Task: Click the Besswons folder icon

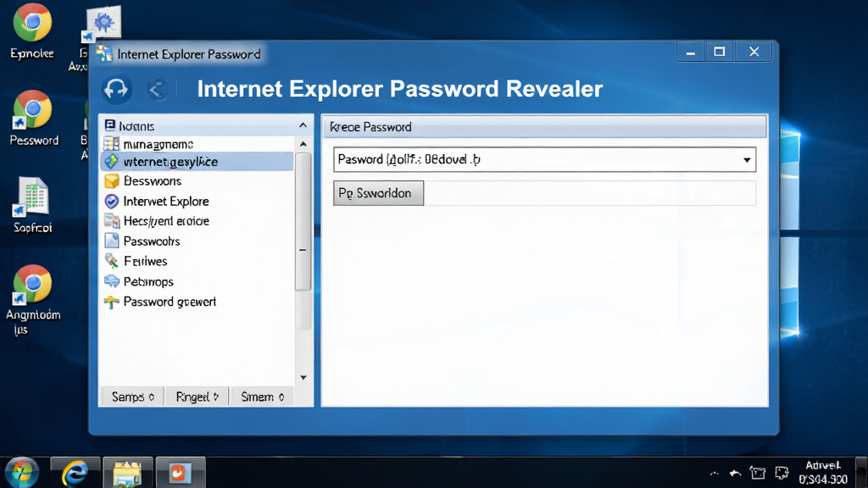Action: (111, 181)
